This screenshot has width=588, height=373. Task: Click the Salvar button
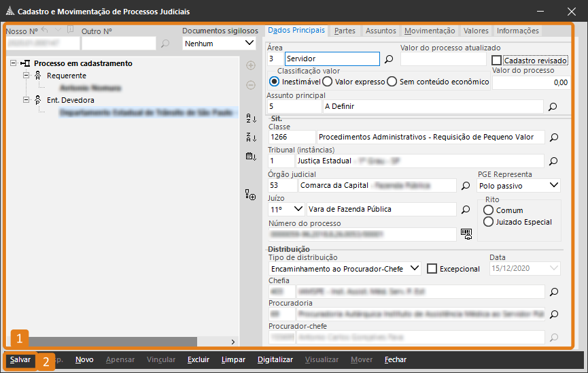click(20, 359)
